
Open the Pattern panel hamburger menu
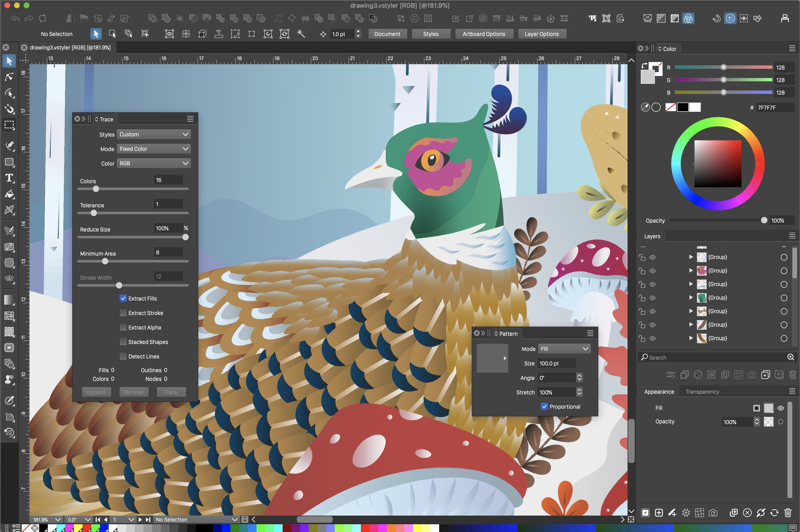[x=590, y=333]
